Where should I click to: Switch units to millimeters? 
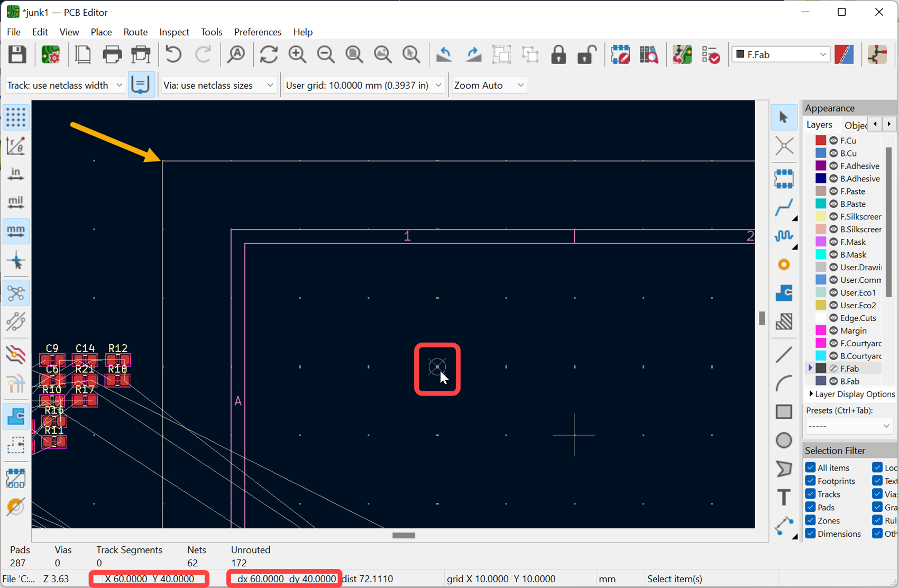coord(16,231)
